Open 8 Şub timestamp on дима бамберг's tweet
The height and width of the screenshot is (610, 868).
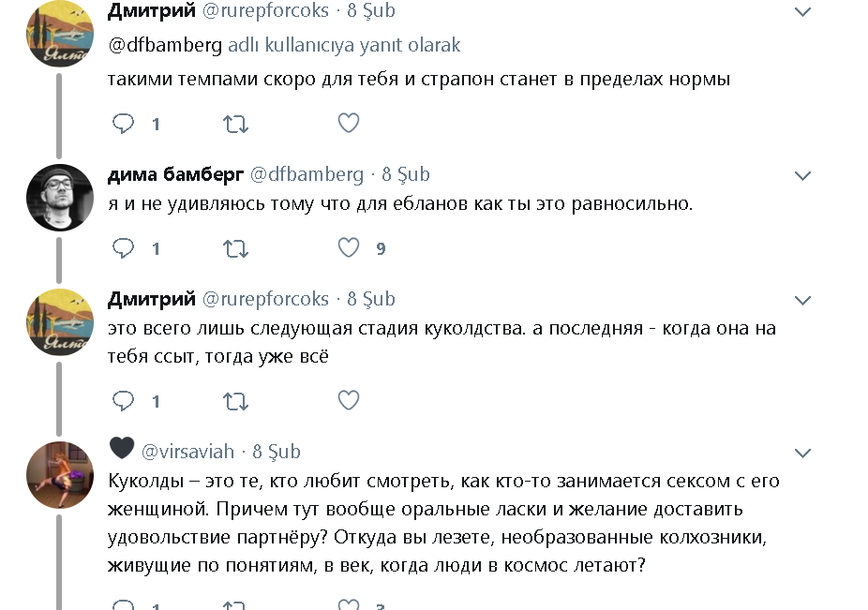point(405,174)
